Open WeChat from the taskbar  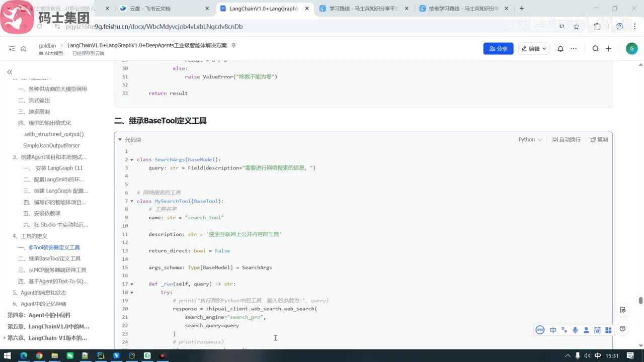pyautogui.click(x=70, y=356)
